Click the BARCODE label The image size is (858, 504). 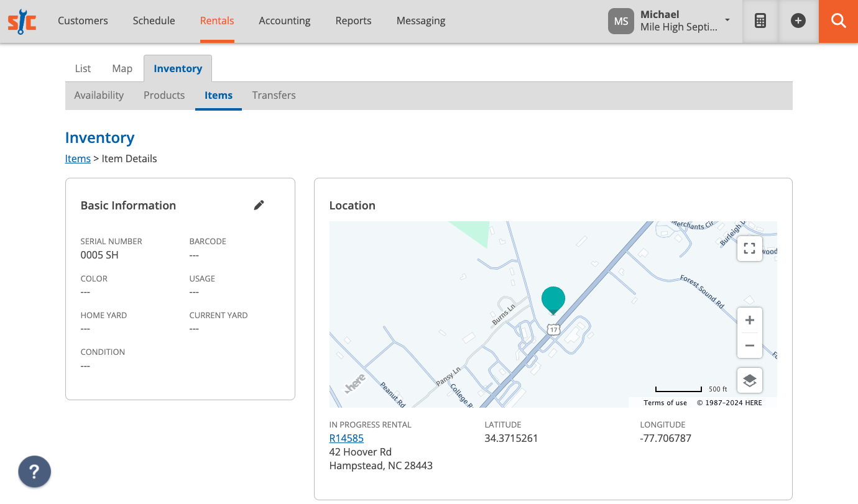point(208,241)
